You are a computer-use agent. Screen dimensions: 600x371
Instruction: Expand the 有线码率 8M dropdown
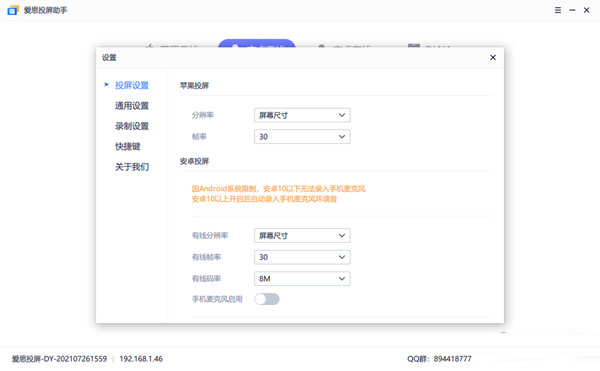(302, 278)
